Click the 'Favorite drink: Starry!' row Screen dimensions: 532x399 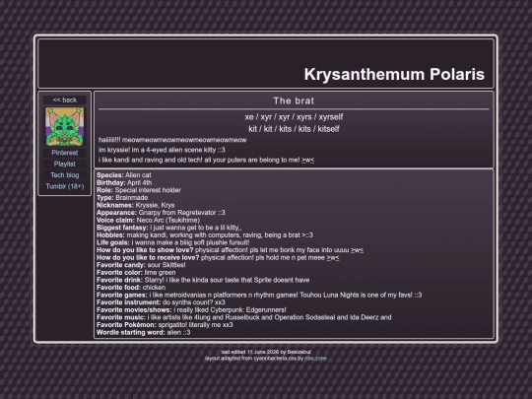point(203,280)
